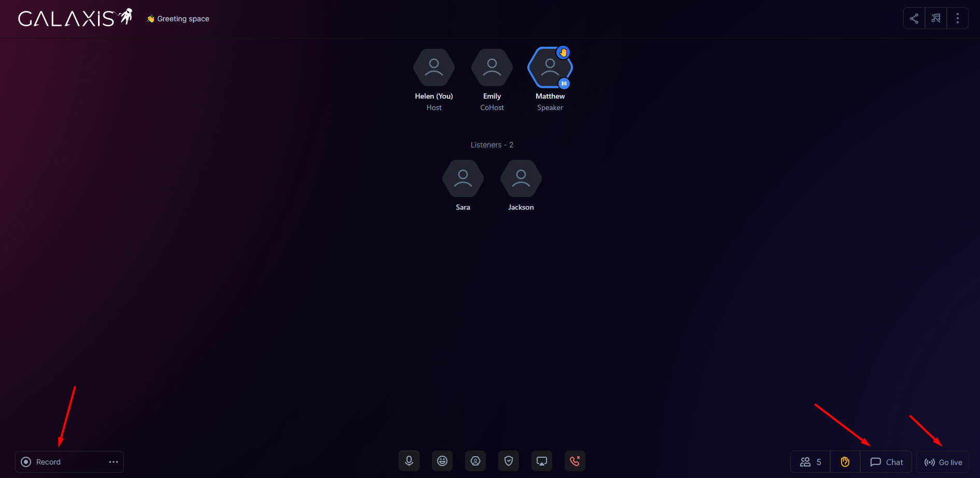The width and height of the screenshot is (980, 478).
Task: Click the share icon at top right
Action: coord(914,19)
